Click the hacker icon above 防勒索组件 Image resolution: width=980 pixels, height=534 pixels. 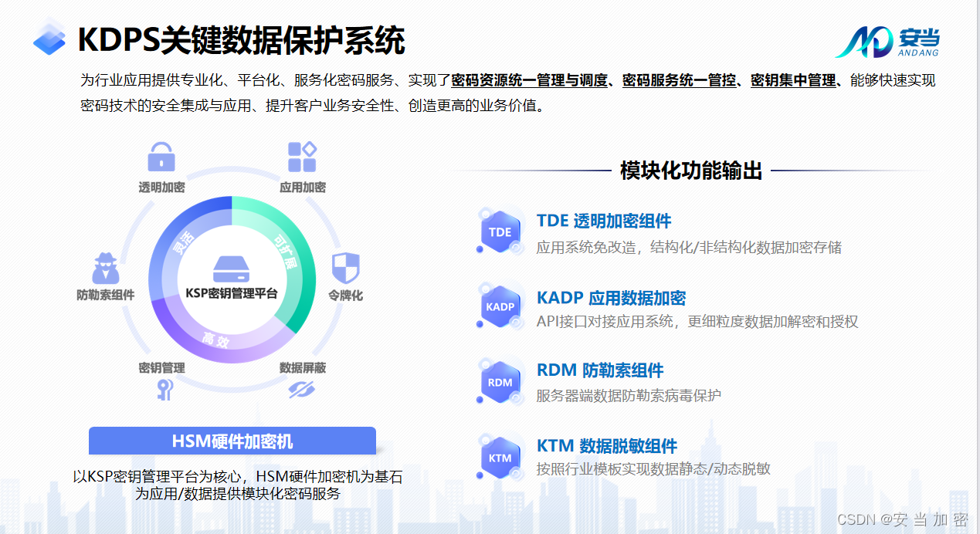click(106, 267)
